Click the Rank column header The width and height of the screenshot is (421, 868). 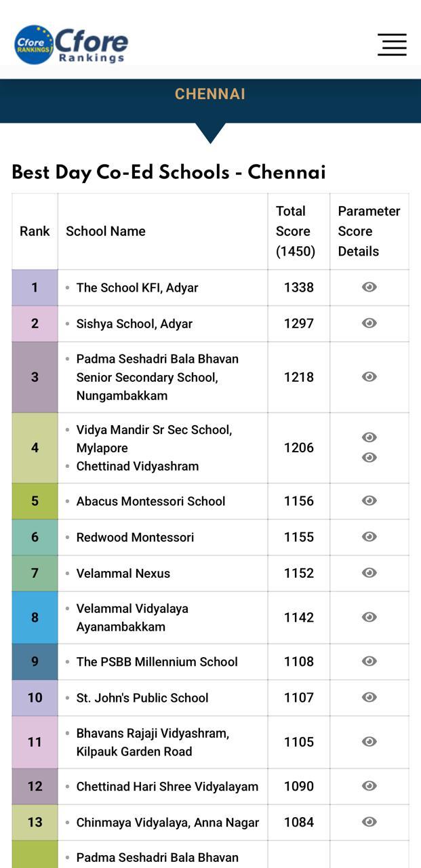[35, 231]
